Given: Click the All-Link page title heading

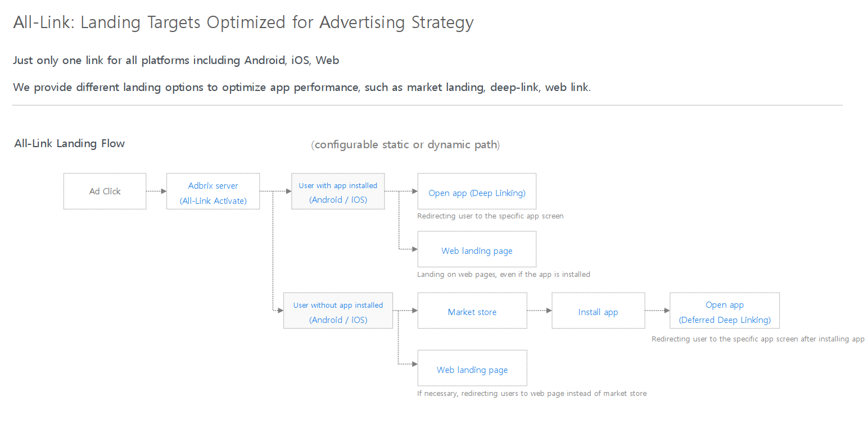Looking at the screenshot, I should coord(243,22).
